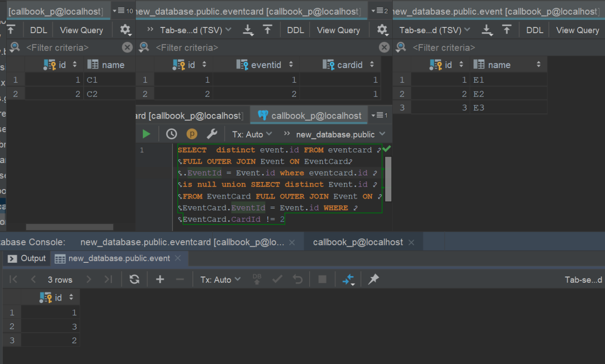Open query history clock icon
The height and width of the screenshot is (364, 605).
pyautogui.click(x=171, y=134)
